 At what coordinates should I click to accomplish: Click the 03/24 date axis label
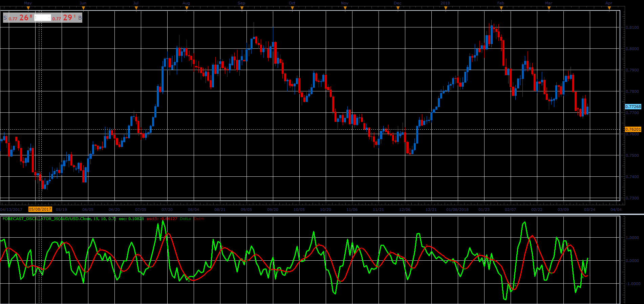[x=589, y=210]
